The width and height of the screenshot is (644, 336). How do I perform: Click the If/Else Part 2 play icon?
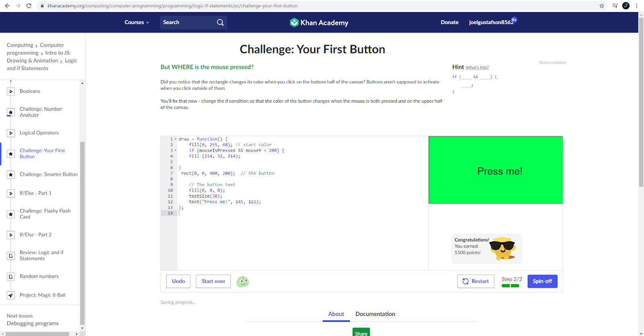pos(11,235)
